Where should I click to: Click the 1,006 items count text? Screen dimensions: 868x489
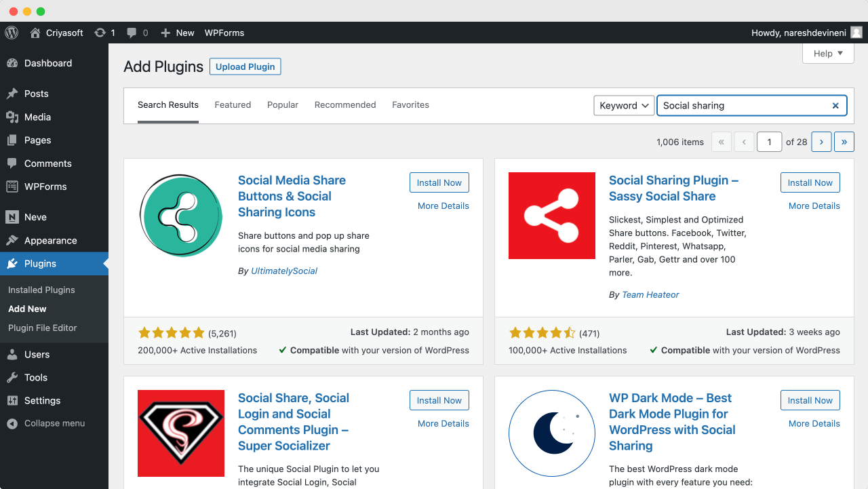[x=680, y=142]
